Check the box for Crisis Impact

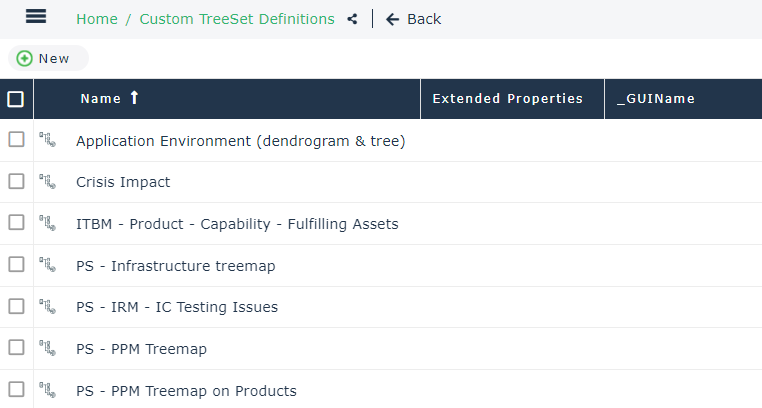pos(16,181)
